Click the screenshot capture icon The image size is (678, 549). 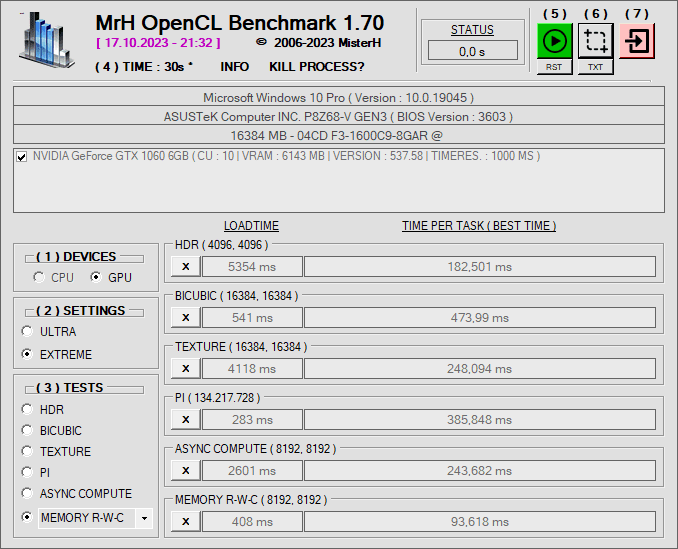click(x=595, y=41)
